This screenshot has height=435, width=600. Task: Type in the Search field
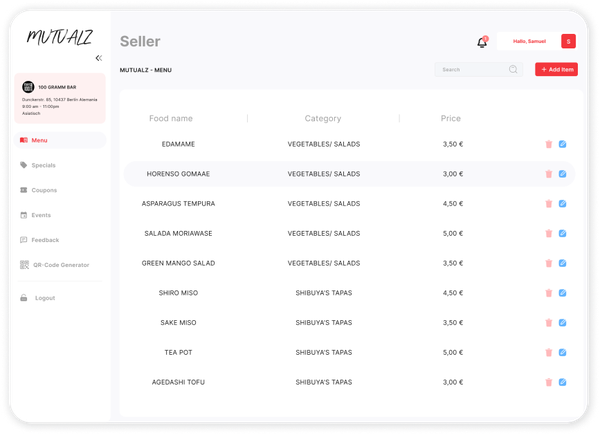(x=470, y=70)
